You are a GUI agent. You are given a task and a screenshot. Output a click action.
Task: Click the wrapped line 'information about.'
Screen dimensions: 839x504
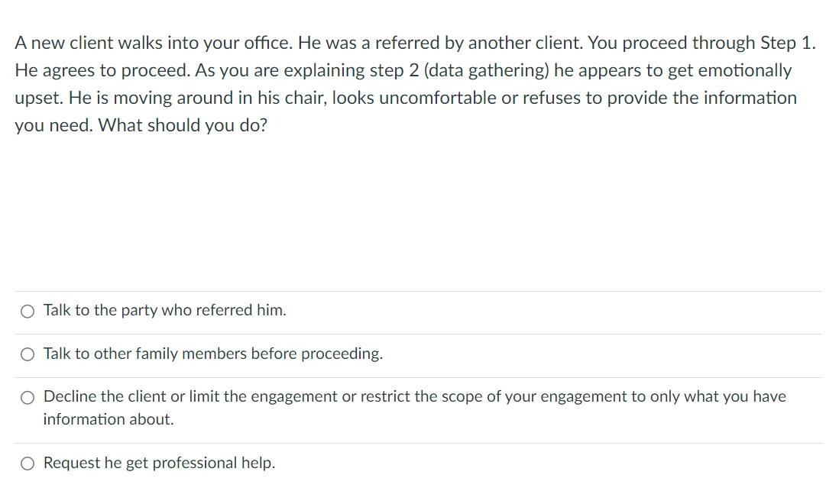108,418
